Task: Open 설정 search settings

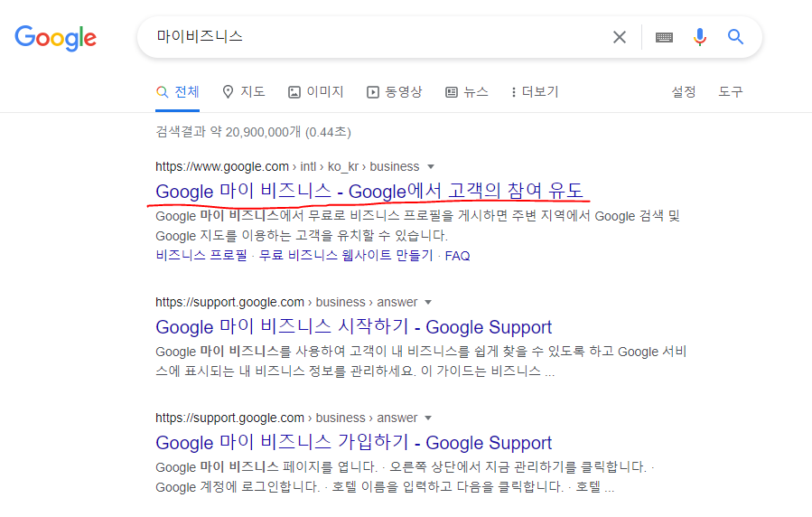Action: (x=684, y=92)
